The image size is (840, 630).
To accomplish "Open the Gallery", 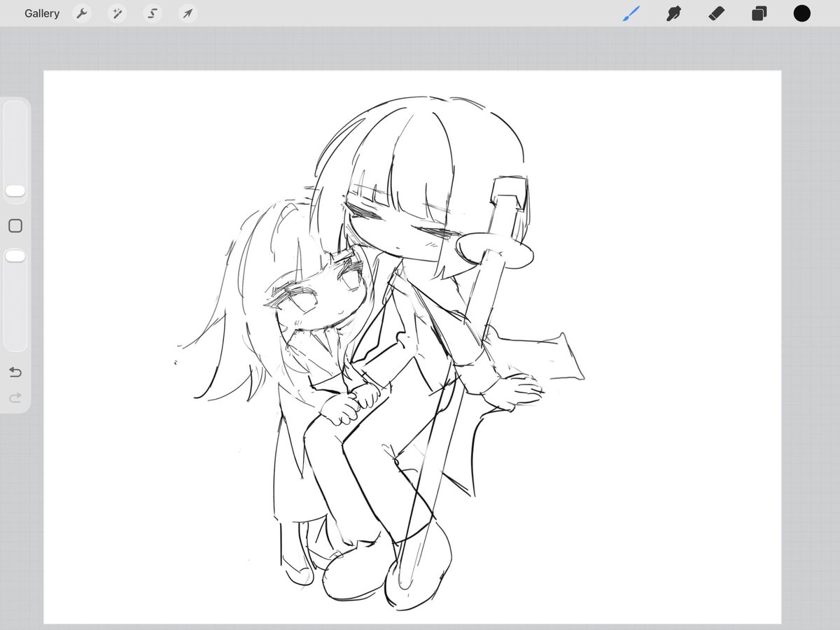I will pos(42,13).
